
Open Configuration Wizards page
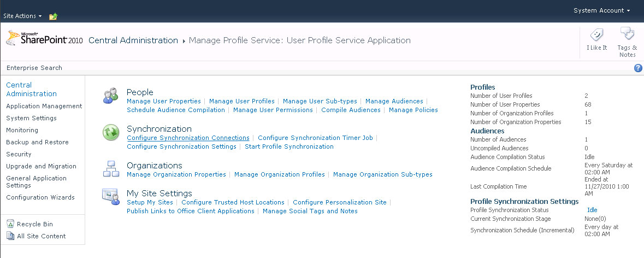[x=40, y=197]
